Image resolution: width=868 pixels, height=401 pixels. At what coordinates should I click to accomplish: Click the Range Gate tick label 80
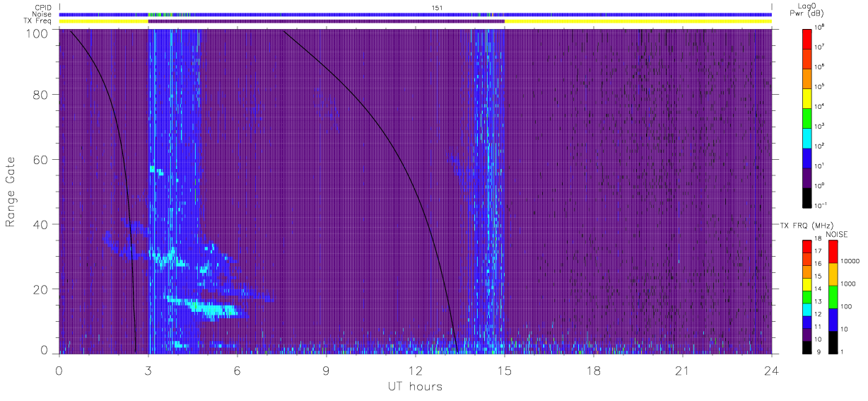pyautogui.click(x=42, y=95)
